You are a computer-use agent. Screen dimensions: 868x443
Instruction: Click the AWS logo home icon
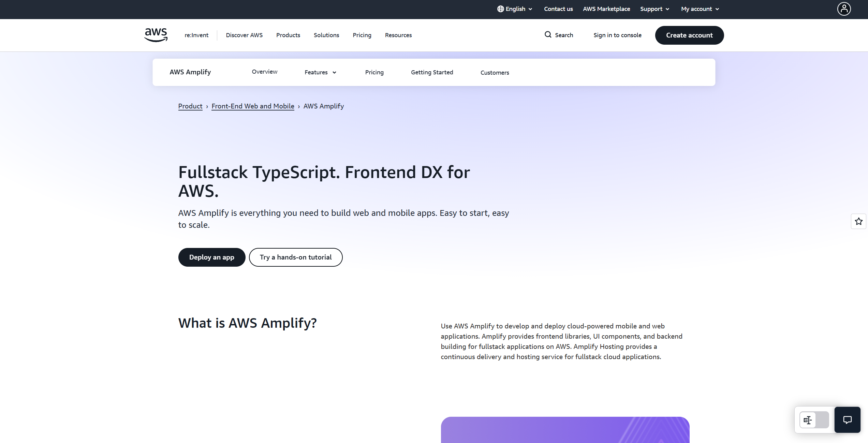click(156, 35)
